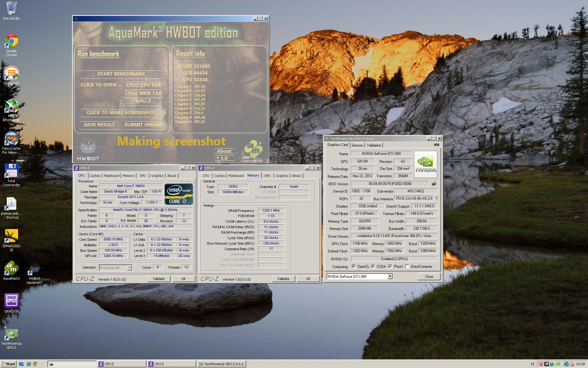Screen dimensions: 588x368
Task: Click the BIOS save chip icon in GPU-Z
Action: (x=434, y=184)
